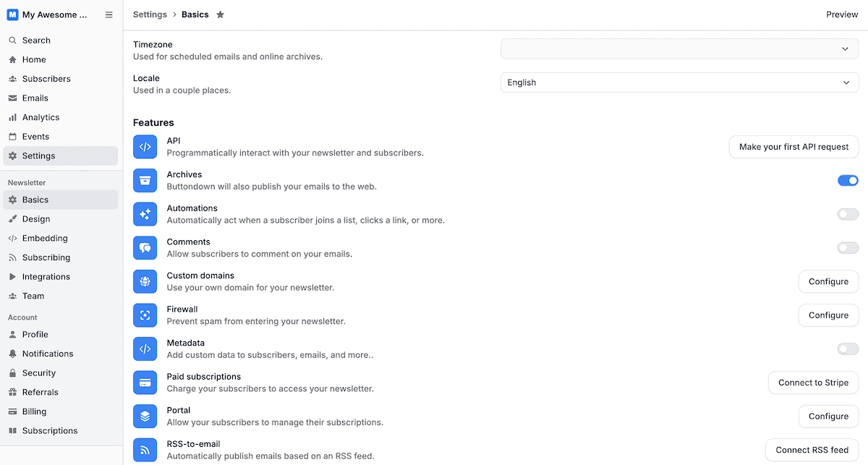Turn on the Metadata feature
This screenshot has width=868, height=465.
[x=847, y=349]
